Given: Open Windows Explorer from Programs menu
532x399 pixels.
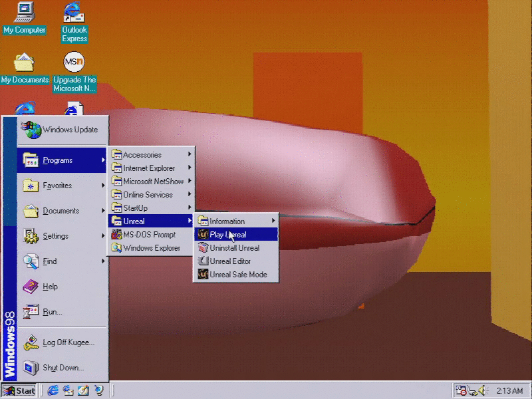Looking at the screenshot, I should [x=152, y=248].
